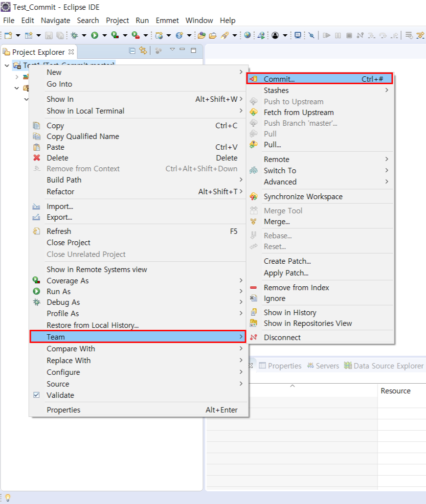Switch to the Properties tab

[280, 366]
